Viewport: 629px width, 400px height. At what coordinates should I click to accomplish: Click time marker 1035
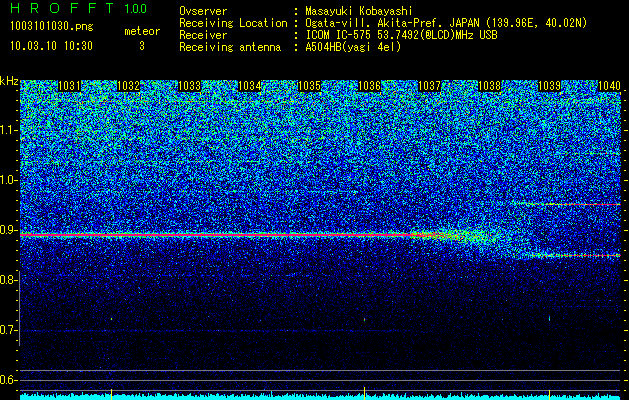point(309,86)
